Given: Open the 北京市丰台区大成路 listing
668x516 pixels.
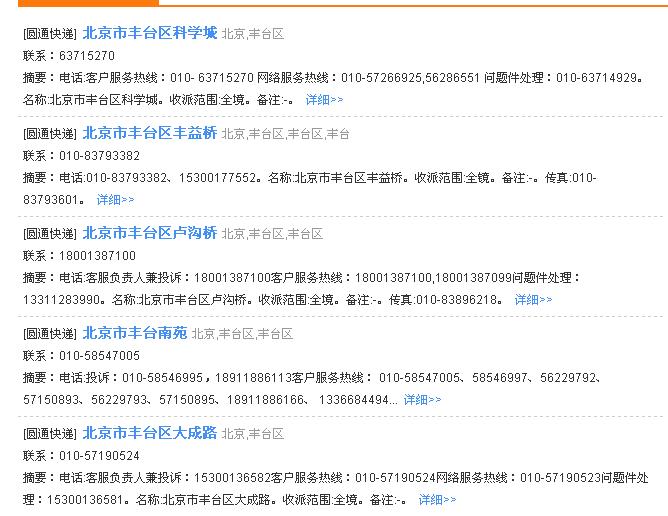Looking at the screenshot, I should coord(150,433).
